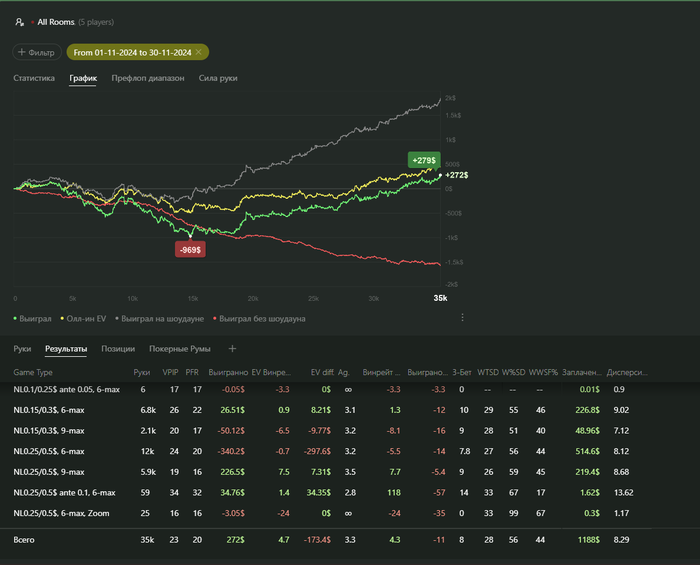Select the График tab

point(83,78)
